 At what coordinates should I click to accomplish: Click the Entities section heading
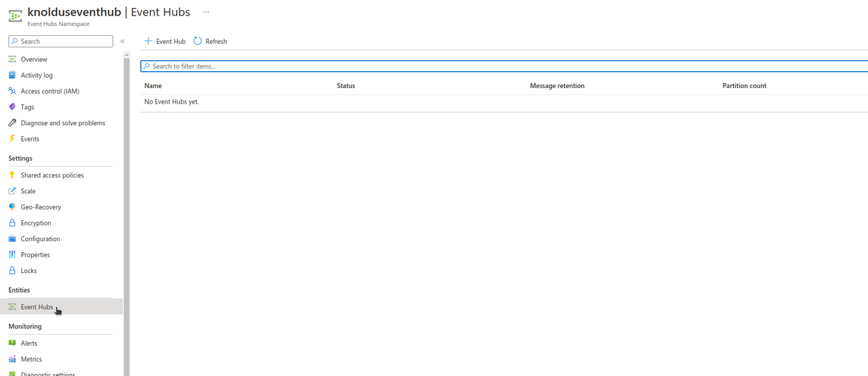[x=19, y=290]
